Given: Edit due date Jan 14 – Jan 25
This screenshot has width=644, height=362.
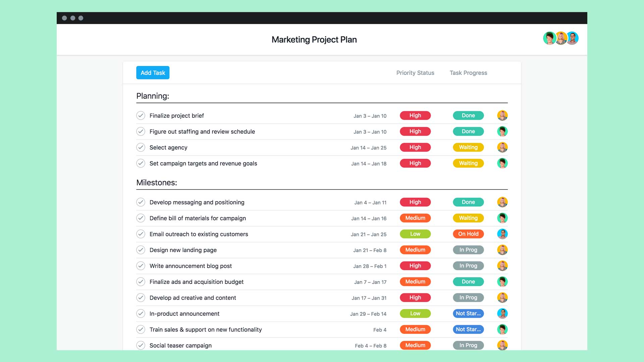Looking at the screenshot, I should pos(369,148).
